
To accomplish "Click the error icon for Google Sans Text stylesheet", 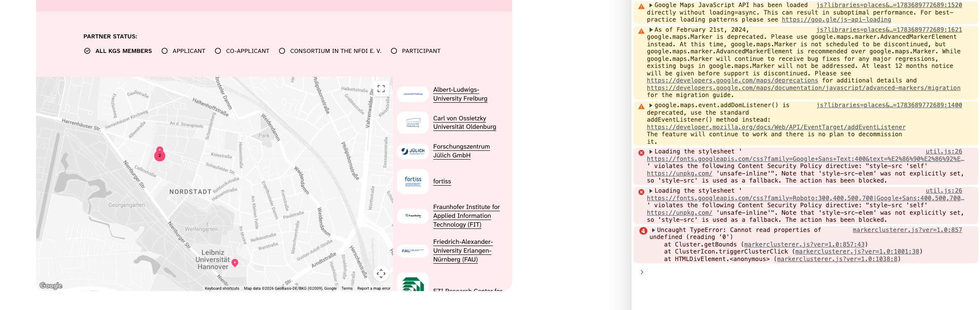I will 641,153.
